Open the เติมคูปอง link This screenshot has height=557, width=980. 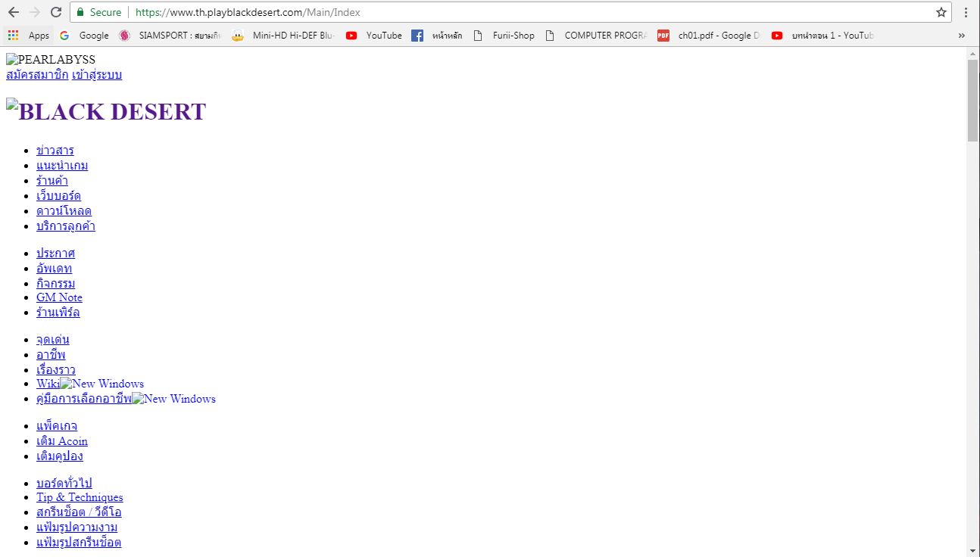pyautogui.click(x=60, y=456)
